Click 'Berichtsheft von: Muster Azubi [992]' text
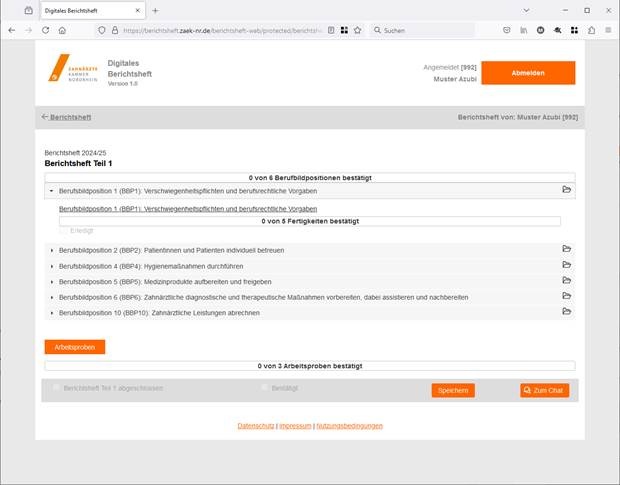 [518, 117]
